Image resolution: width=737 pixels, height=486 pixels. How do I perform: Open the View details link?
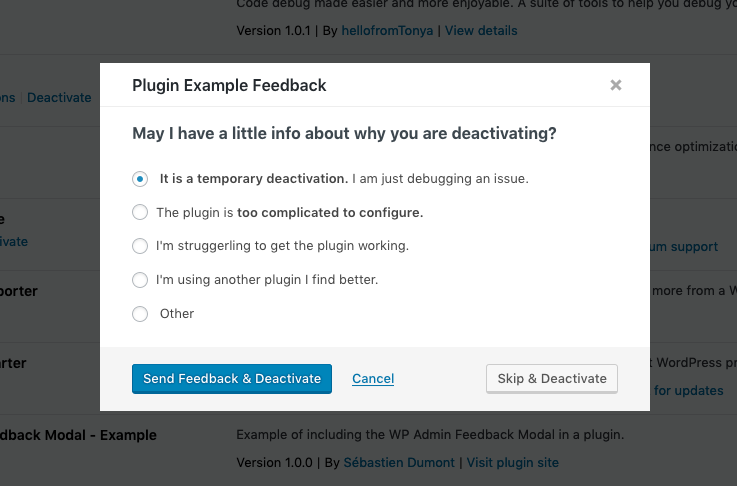coord(481,31)
